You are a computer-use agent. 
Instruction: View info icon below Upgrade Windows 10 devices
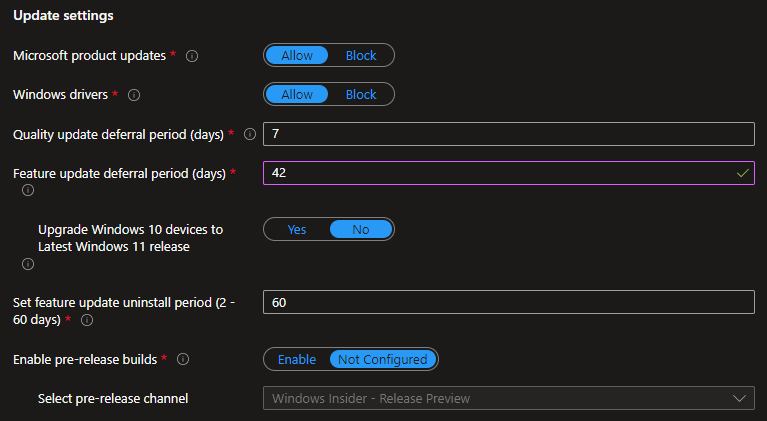[x=28, y=264]
